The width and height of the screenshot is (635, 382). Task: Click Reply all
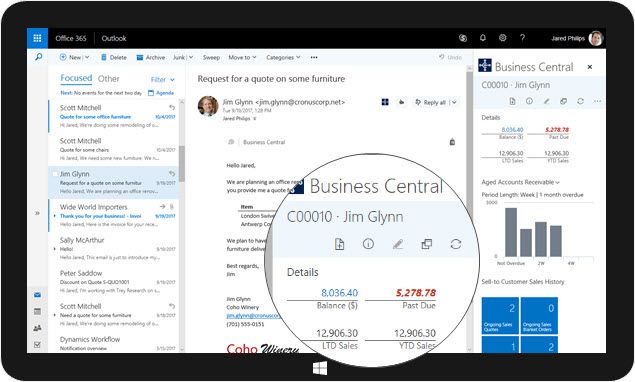point(430,102)
